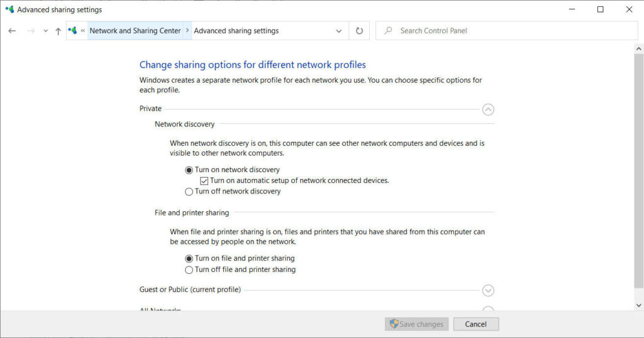Click the title bar network icon
The image size is (644, 338).
click(9, 9)
